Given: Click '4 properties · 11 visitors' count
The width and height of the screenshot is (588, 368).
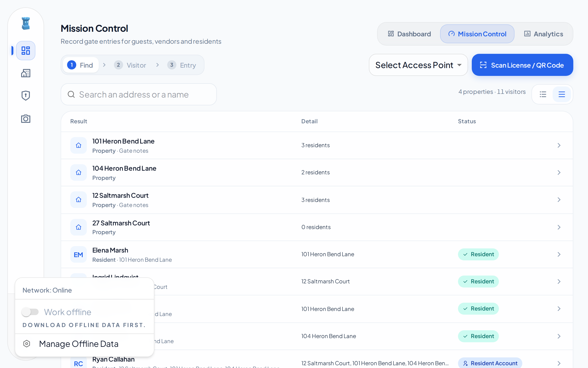Looking at the screenshot, I should click(492, 92).
